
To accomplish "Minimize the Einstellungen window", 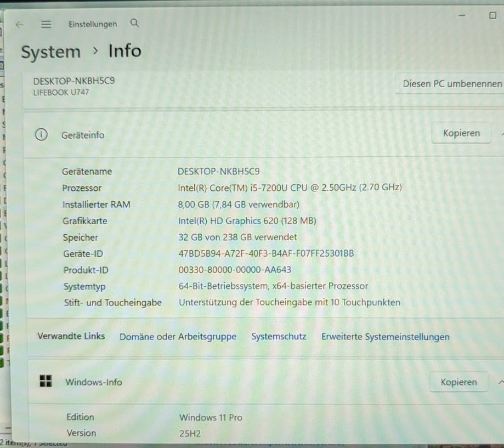I will point(462,15).
